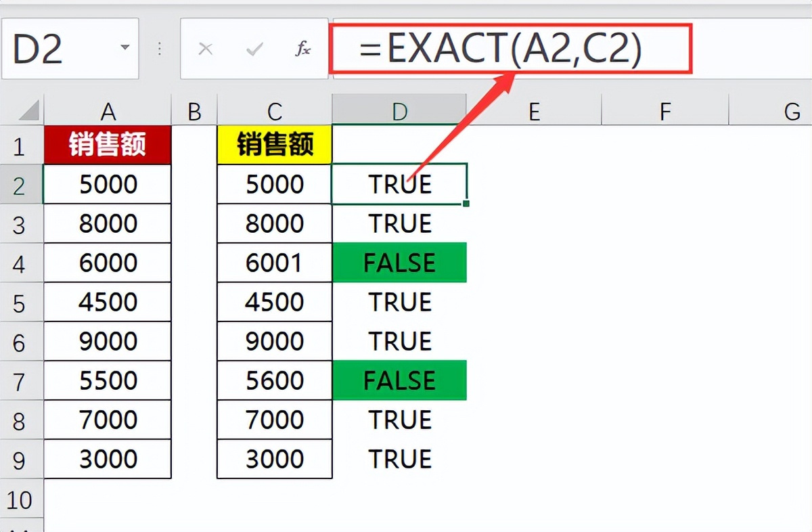This screenshot has height=532, width=812.
Task: Click the cancel (X) icon in formula bar
Action: [x=206, y=49]
